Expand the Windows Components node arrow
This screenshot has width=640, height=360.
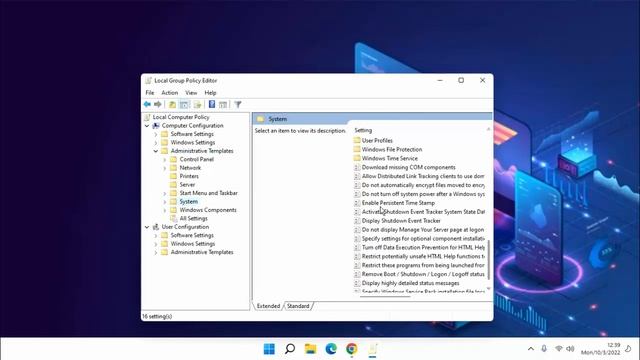click(x=164, y=210)
